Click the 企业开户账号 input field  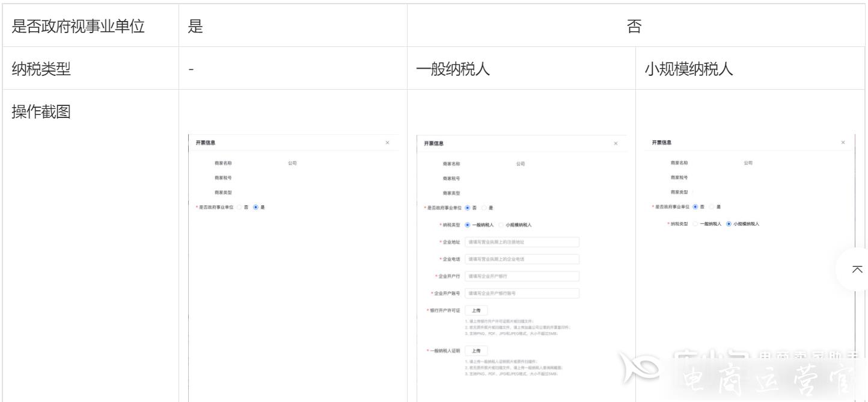pyautogui.click(x=522, y=294)
